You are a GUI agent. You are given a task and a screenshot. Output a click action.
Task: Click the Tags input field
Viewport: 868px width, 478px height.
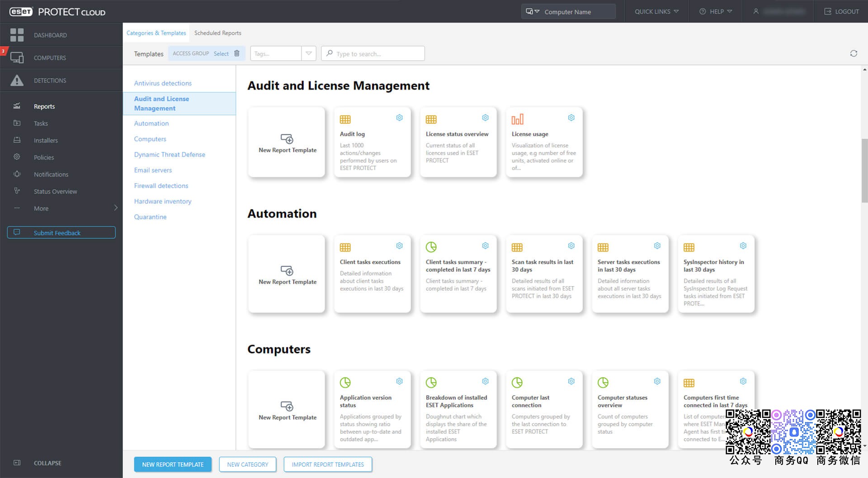pyautogui.click(x=276, y=53)
